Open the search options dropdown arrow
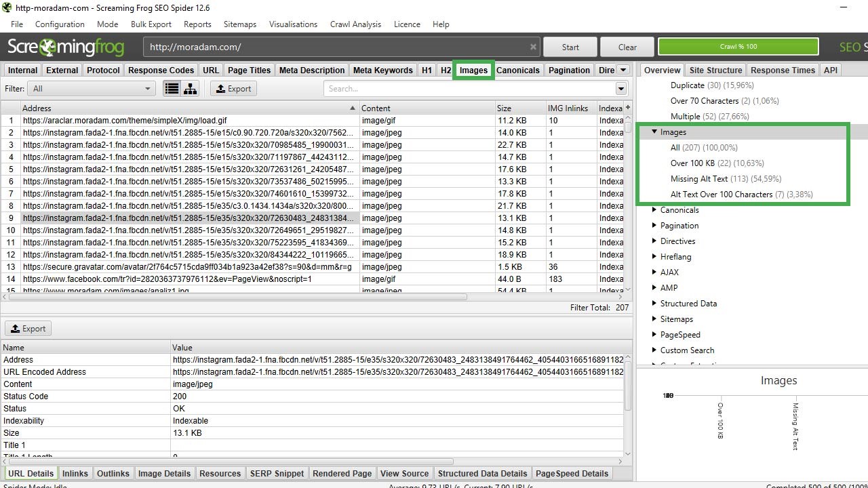 click(x=621, y=89)
